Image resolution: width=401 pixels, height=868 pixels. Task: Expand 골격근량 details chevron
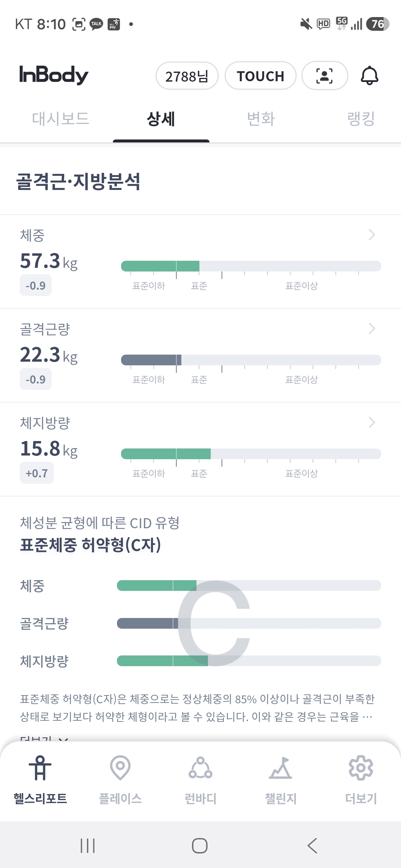372,328
